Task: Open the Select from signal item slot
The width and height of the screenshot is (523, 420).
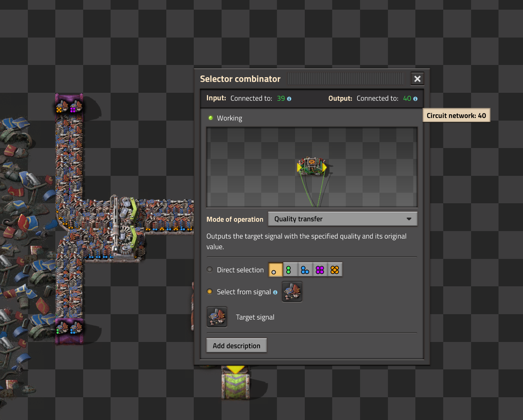Action: 292,292
